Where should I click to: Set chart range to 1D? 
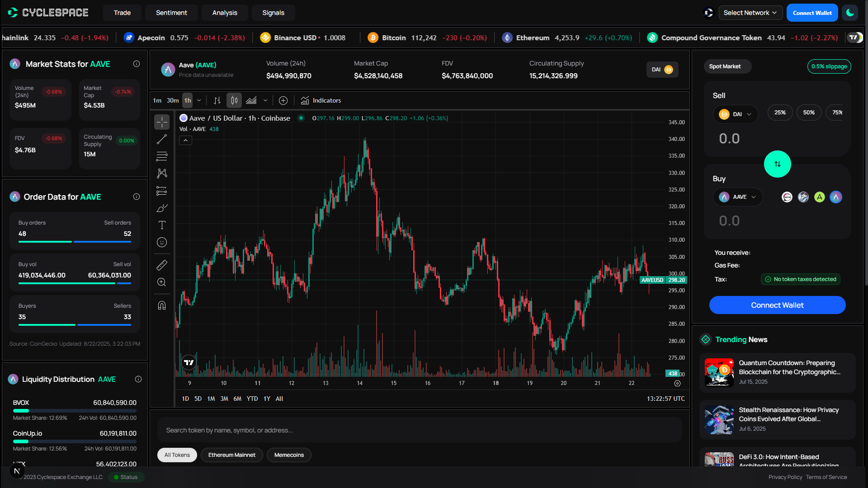pyautogui.click(x=185, y=399)
